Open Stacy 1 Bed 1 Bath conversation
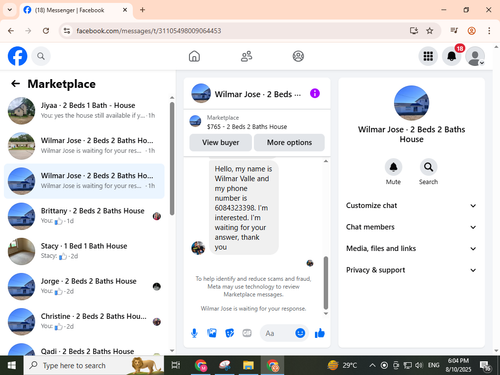Viewport: 500px width, 375px height. pos(84,251)
